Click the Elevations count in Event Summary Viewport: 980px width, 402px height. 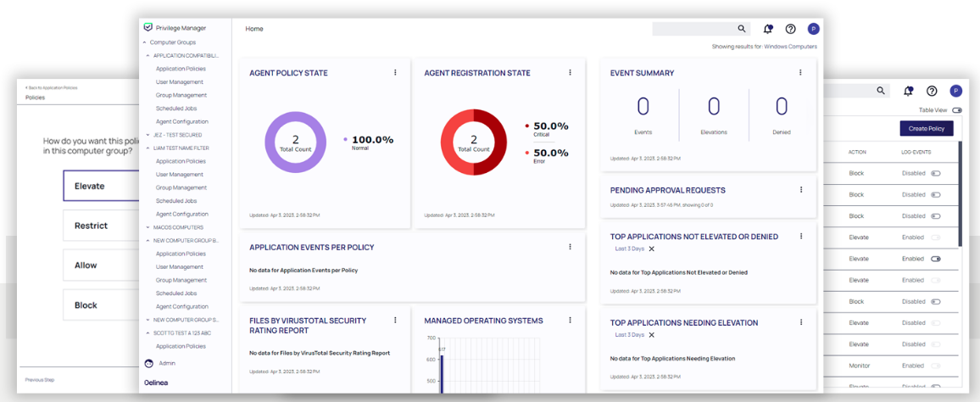[x=714, y=107]
